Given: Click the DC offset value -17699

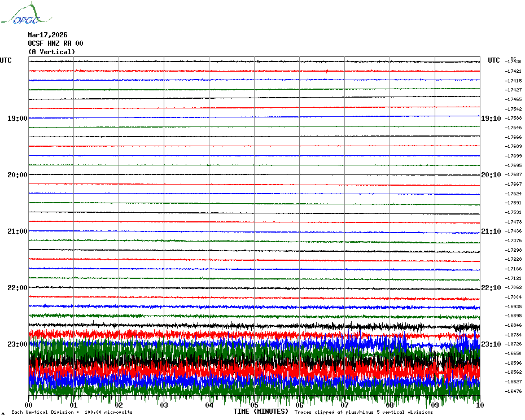Looking at the screenshot, I should point(513,156).
